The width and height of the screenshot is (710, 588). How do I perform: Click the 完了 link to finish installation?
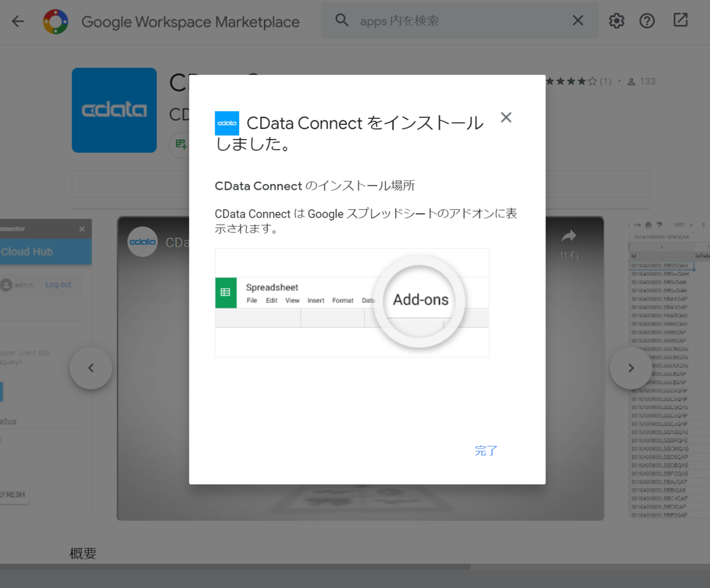click(x=486, y=451)
